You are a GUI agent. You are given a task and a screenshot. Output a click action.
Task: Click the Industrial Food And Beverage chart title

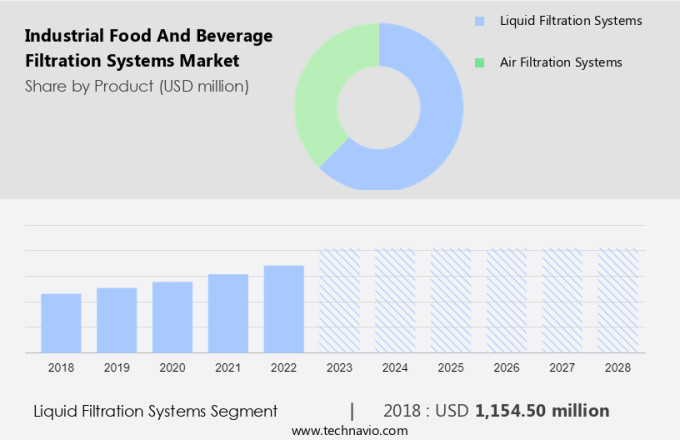[148, 48]
